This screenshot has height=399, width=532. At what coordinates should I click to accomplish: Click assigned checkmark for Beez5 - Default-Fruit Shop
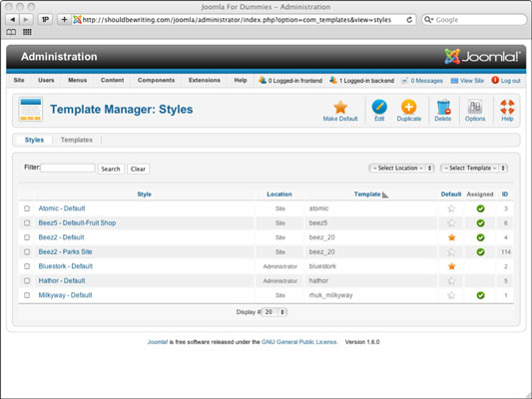coord(480,223)
